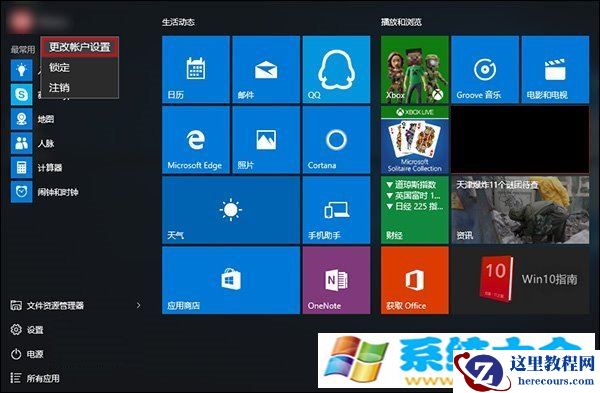Open 电影和电视 tile

[555, 70]
